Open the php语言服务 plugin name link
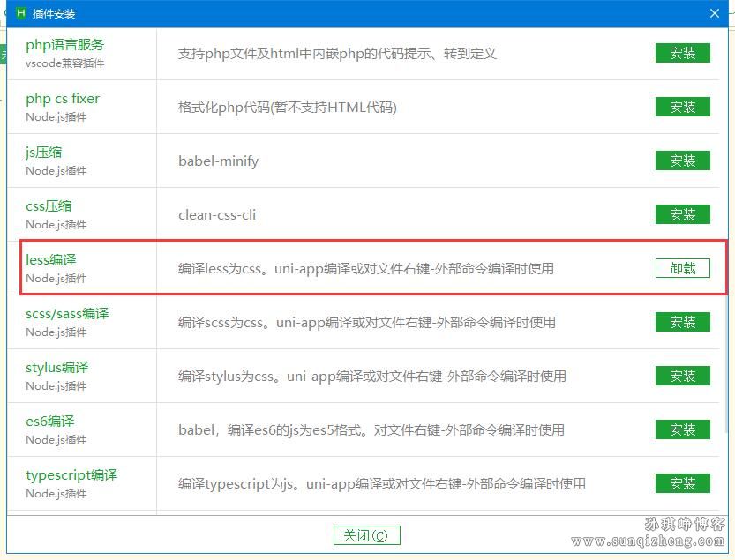Screen dimensions: 735x560 (x=64, y=44)
